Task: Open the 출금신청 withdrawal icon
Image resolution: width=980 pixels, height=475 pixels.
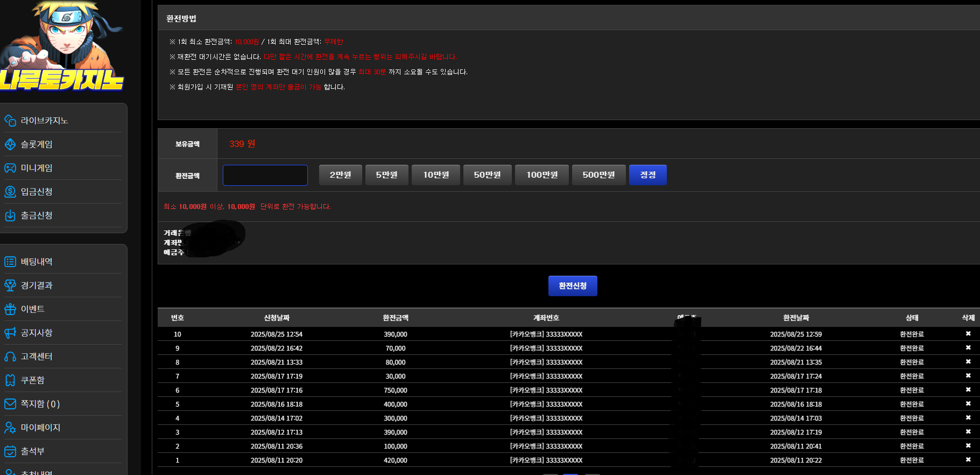Action: point(10,215)
